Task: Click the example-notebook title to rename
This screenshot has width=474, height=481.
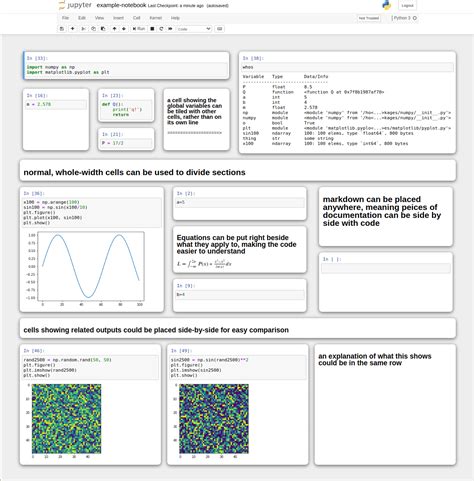Action: 121,5
